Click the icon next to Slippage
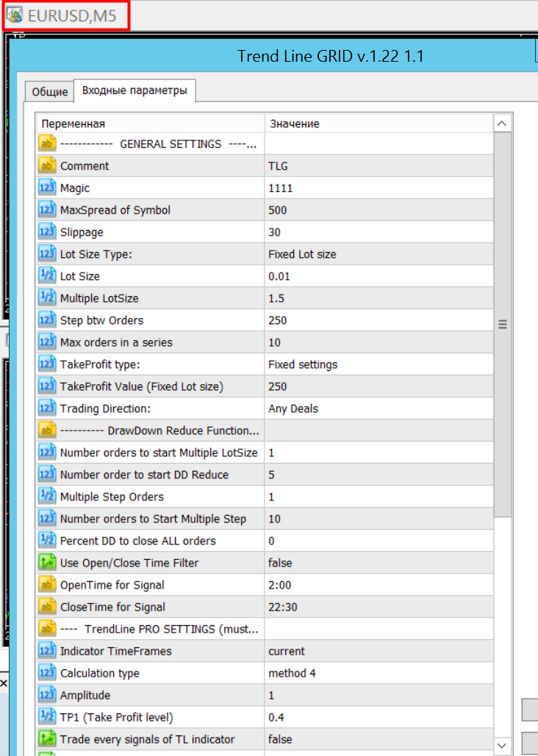 pos(47,232)
